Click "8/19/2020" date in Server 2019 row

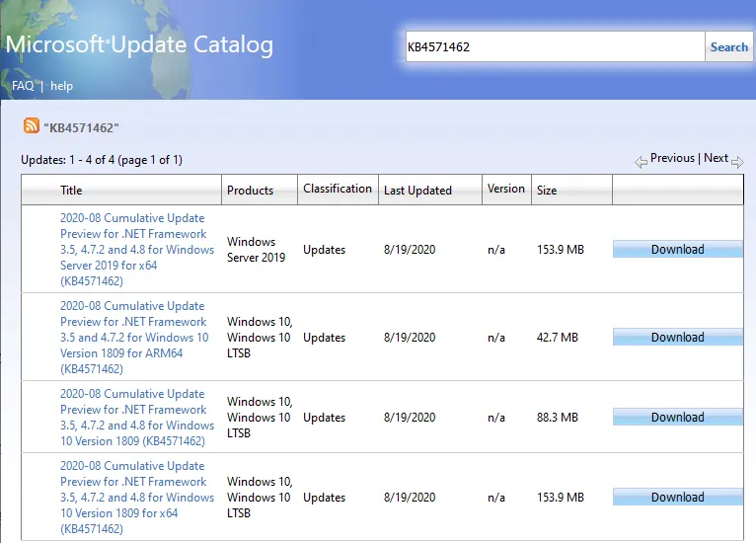click(410, 250)
